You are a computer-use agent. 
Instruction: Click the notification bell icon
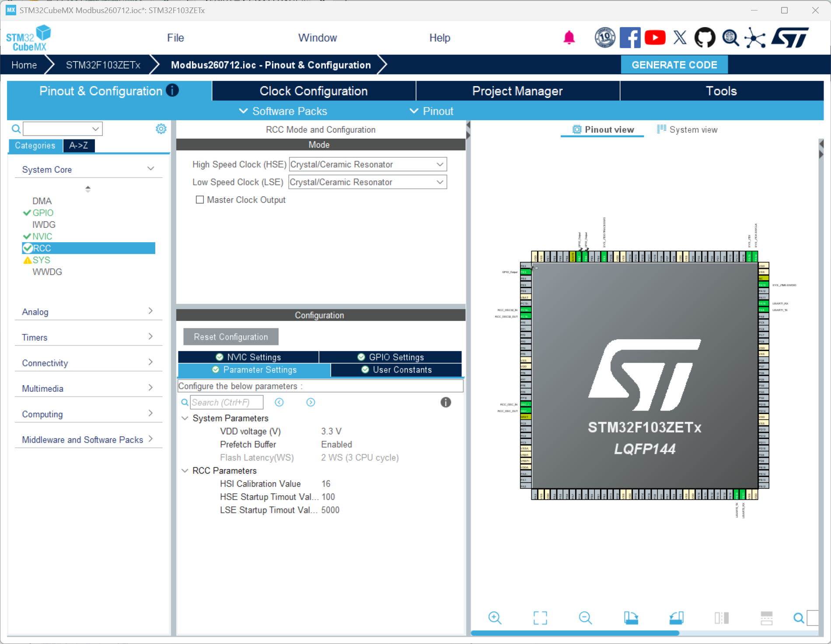pos(569,38)
